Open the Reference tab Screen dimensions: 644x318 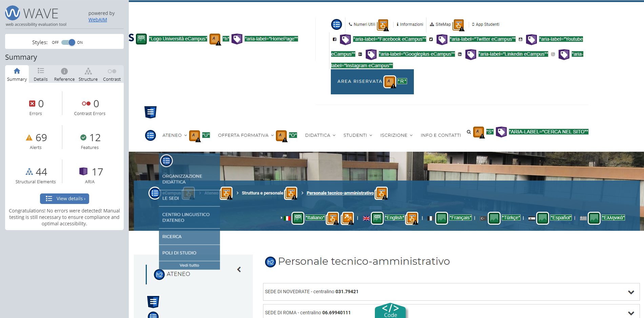64,74
